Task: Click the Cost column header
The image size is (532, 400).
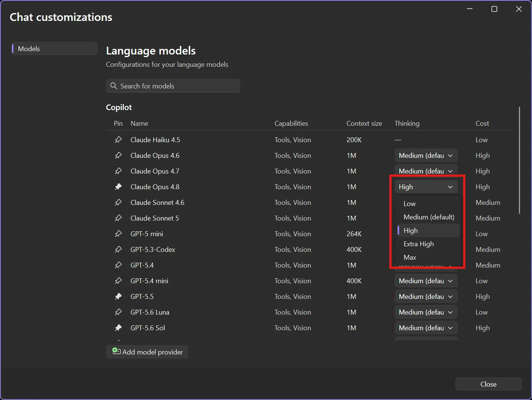Action: pyautogui.click(x=482, y=124)
